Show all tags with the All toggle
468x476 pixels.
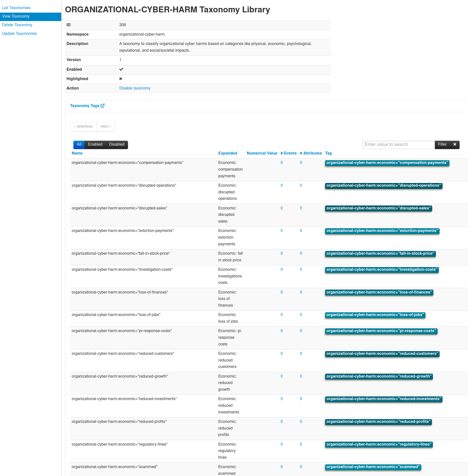coord(79,144)
